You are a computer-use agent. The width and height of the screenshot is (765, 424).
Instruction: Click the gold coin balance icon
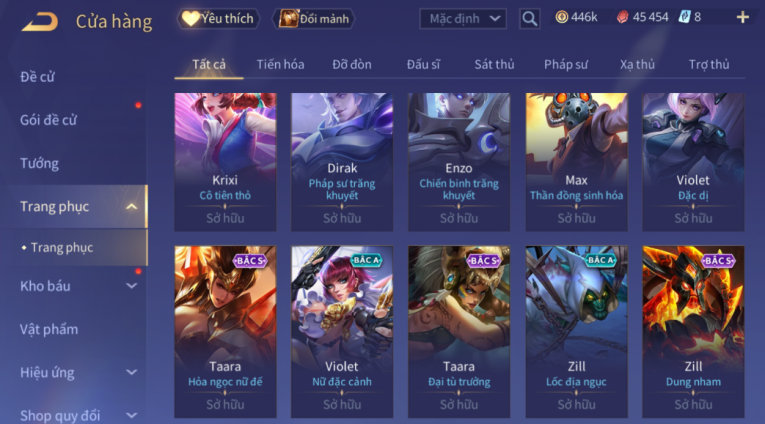(562, 18)
